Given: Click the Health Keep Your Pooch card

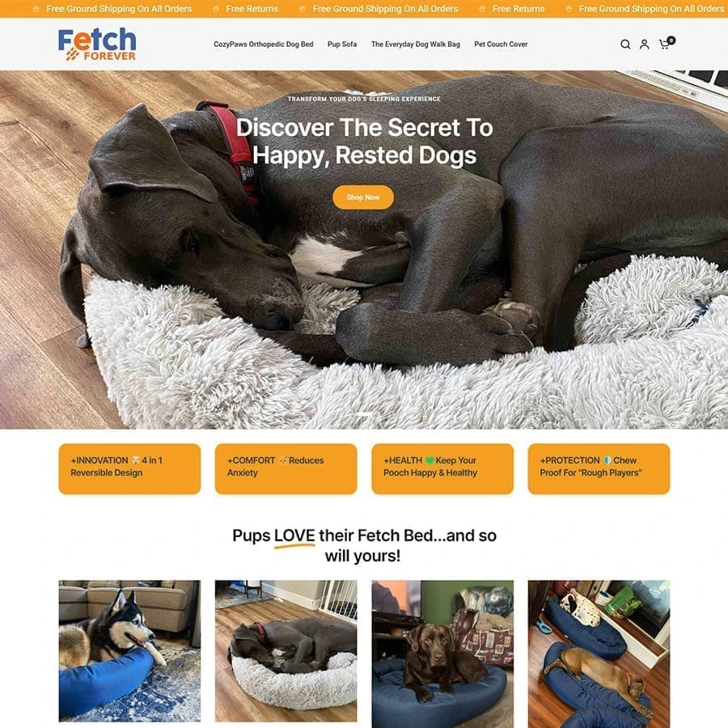Looking at the screenshot, I should (x=442, y=468).
